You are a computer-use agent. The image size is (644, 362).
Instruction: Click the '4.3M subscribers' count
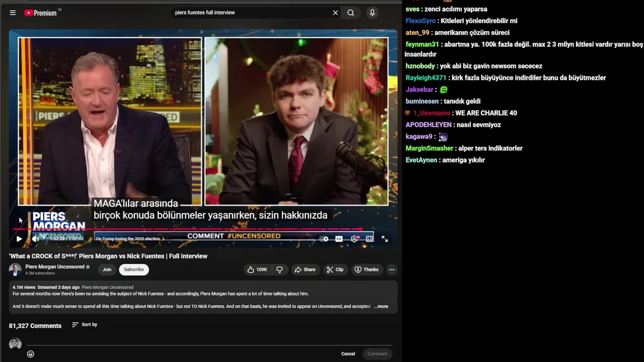[40, 274]
